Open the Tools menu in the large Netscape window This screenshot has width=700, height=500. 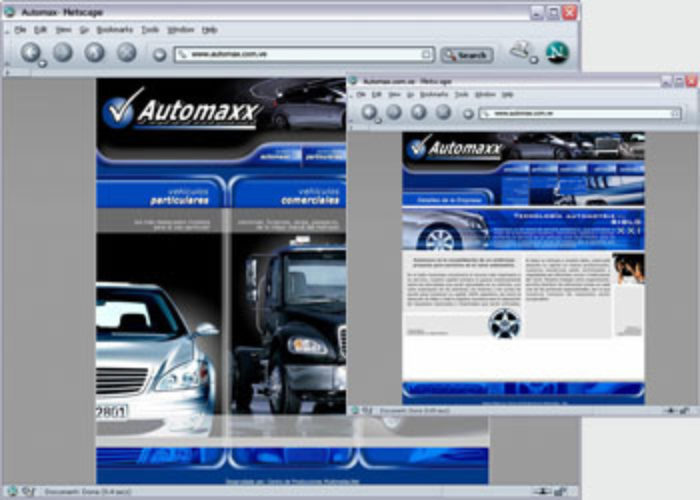click(150, 30)
